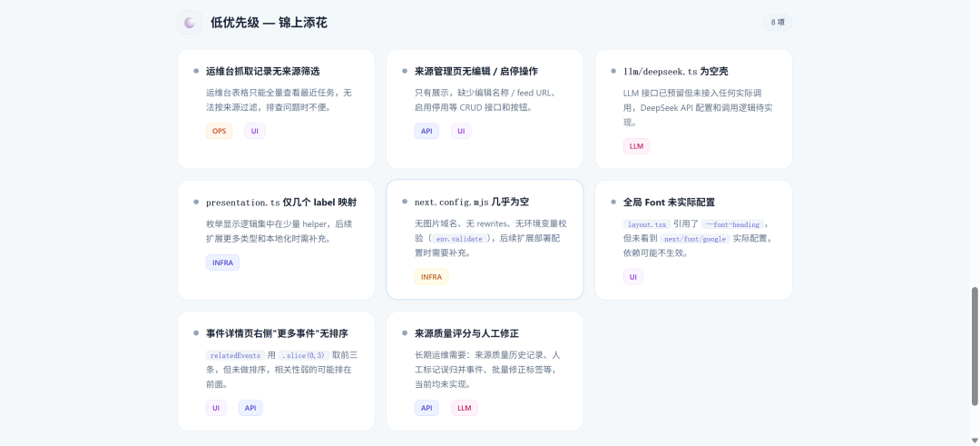Click the description starting 枚举显示逻辑集中在少量 helper
The width and height of the screenshot is (980, 446).
278,232
